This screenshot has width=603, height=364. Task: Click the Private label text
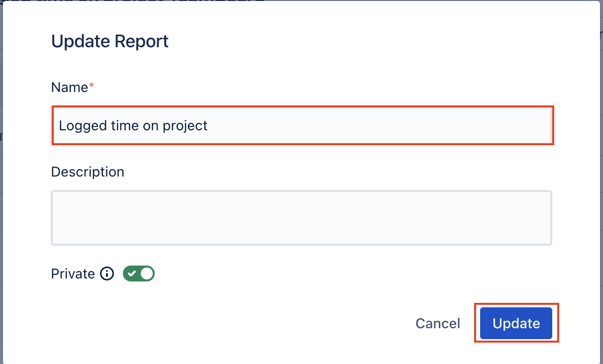click(73, 274)
